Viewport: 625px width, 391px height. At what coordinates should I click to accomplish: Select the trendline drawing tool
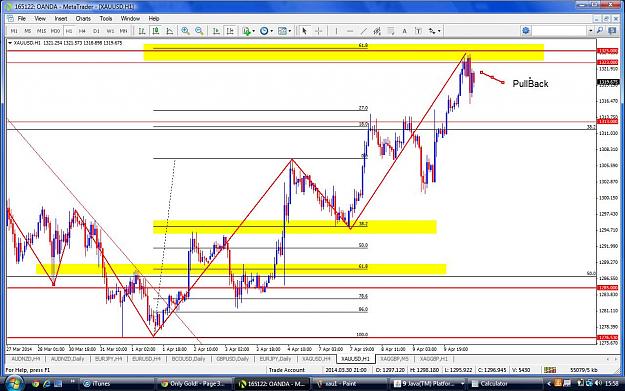(x=364, y=31)
